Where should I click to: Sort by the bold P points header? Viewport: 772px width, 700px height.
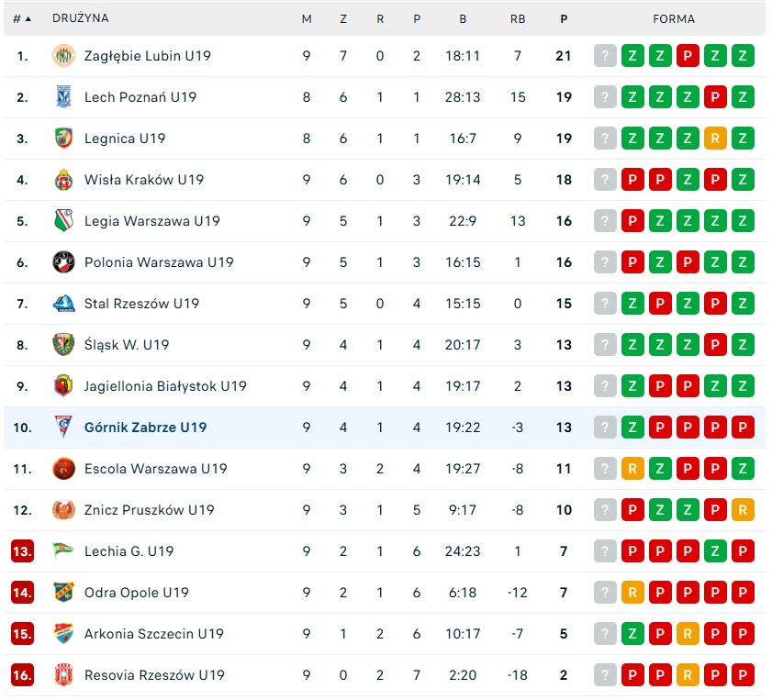[x=564, y=18]
